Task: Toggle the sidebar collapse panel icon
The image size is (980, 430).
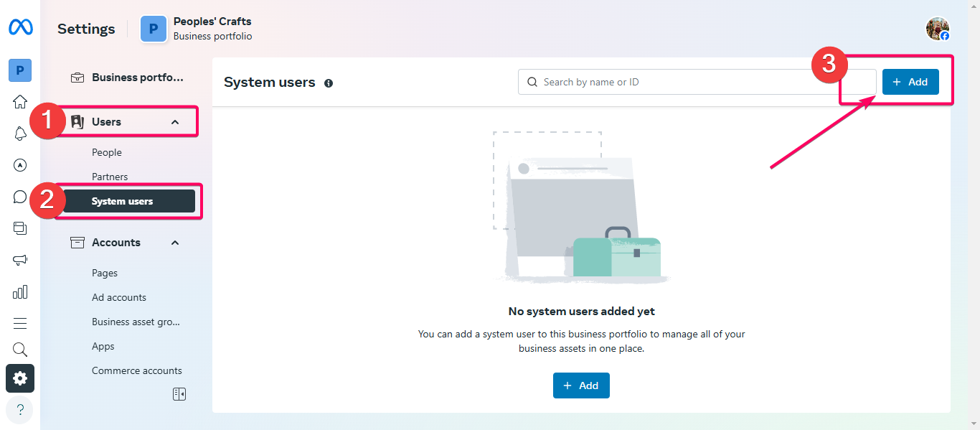Action: 179,394
